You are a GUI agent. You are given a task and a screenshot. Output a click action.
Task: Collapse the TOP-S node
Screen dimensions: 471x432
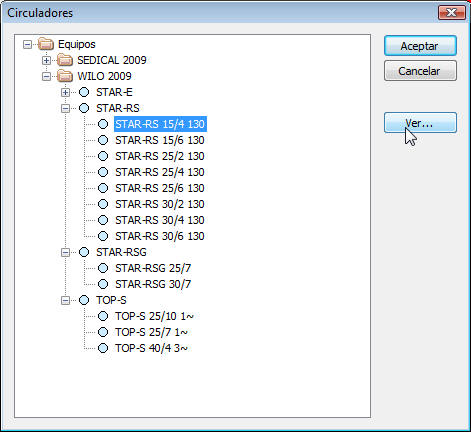click(65, 300)
